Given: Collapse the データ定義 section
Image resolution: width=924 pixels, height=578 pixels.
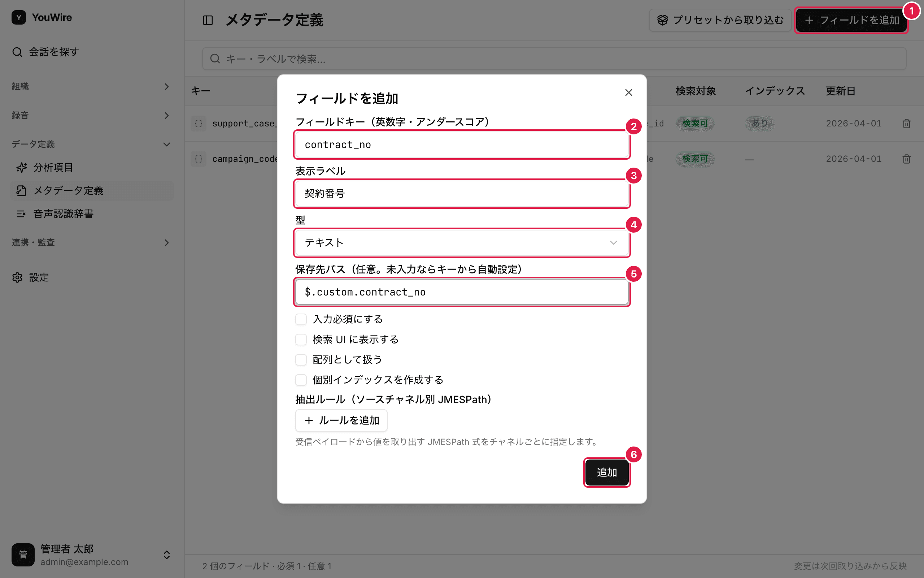Looking at the screenshot, I should [91, 144].
